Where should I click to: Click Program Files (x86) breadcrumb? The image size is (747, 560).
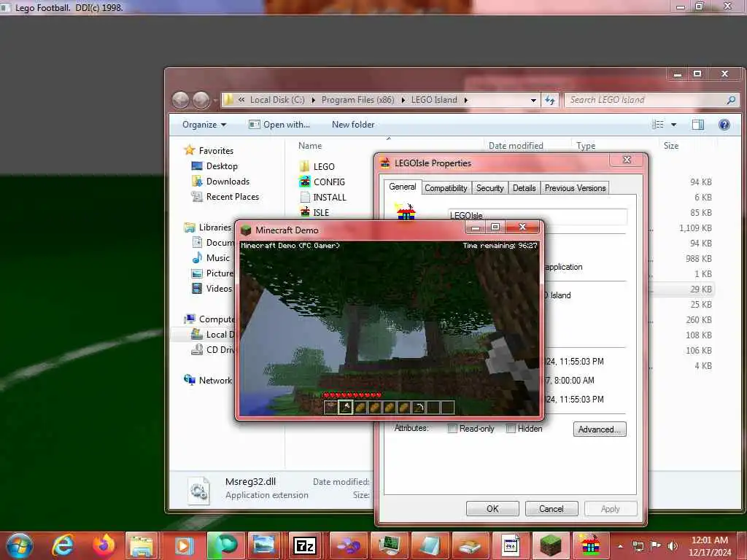pos(357,100)
